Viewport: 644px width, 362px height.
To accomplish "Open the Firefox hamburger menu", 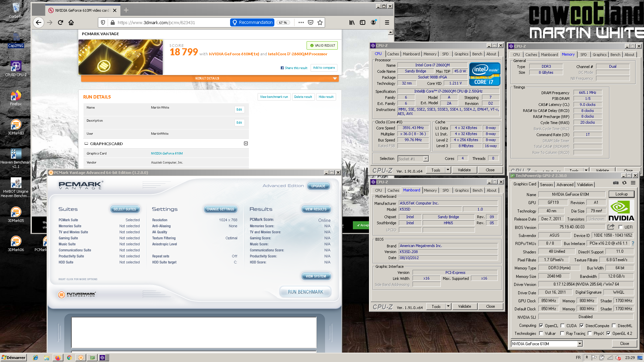I will (387, 22).
